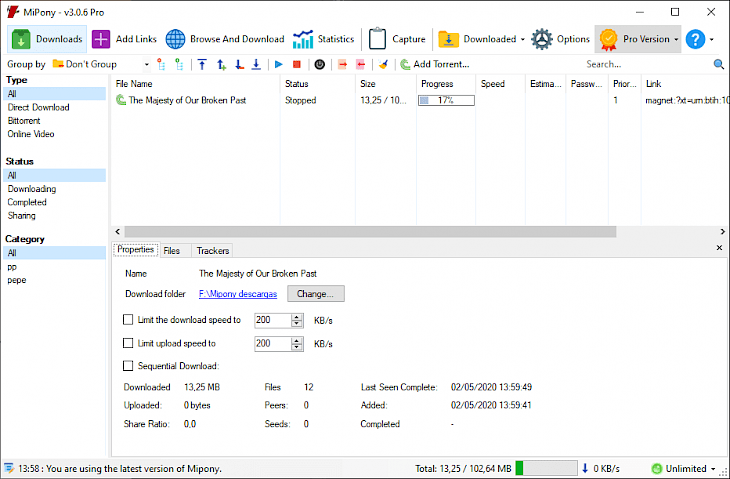Sort by Status column header
This screenshot has width=730, height=479.
pos(318,84)
